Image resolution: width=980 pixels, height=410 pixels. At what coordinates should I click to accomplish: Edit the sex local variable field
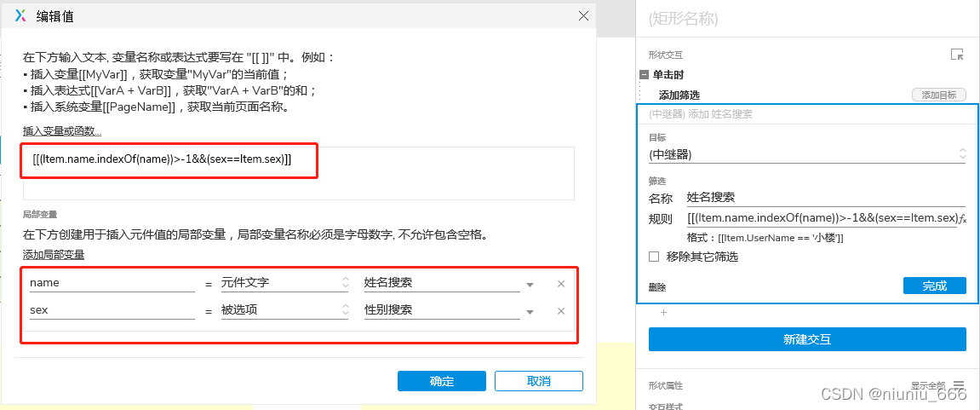pyautogui.click(x=112, y=310)
